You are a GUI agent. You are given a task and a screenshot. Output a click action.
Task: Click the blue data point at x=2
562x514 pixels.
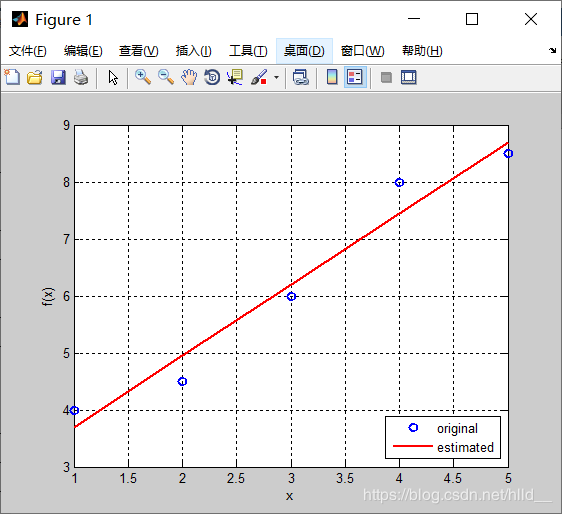(182, 381)
